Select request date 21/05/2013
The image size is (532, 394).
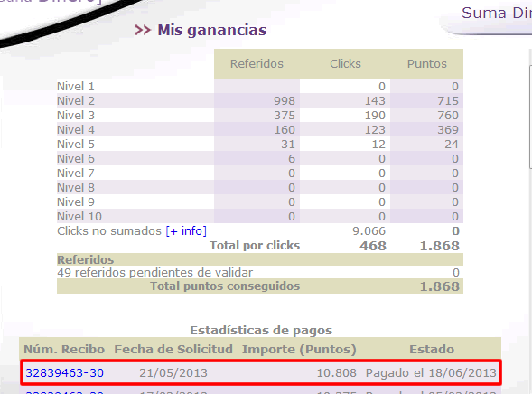173,373
